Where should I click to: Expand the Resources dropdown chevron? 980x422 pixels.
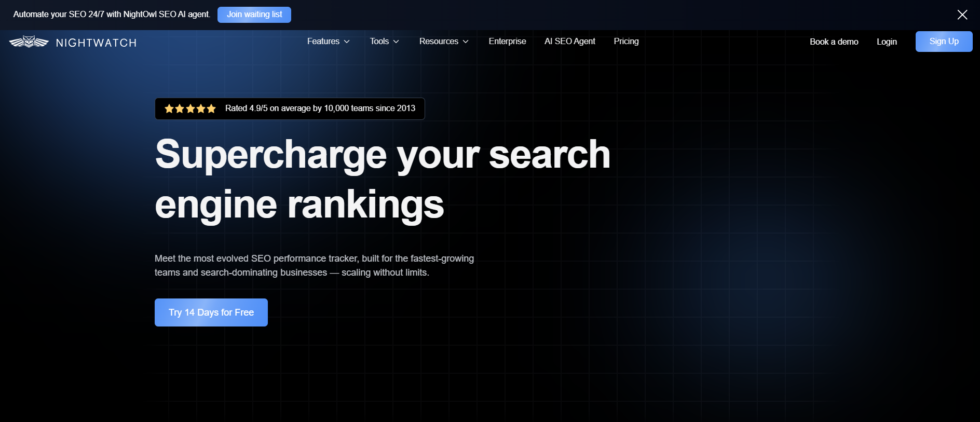(x=466, y=42)
